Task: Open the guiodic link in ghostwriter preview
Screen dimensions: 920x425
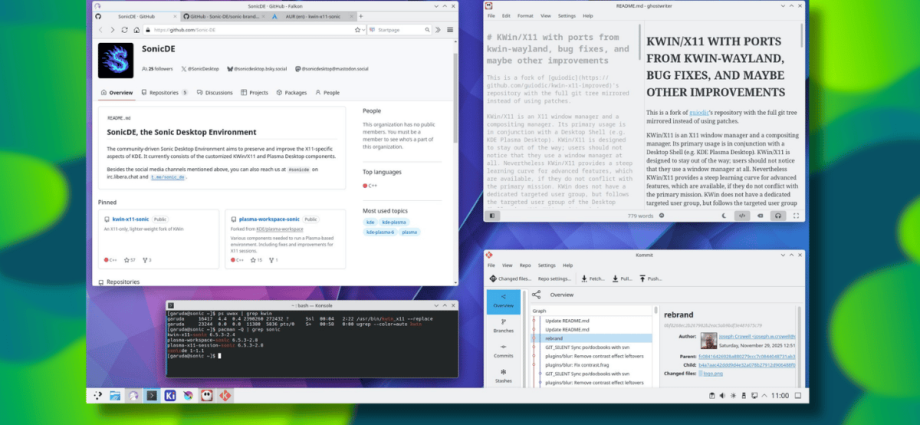Action: tap(697, 112)
